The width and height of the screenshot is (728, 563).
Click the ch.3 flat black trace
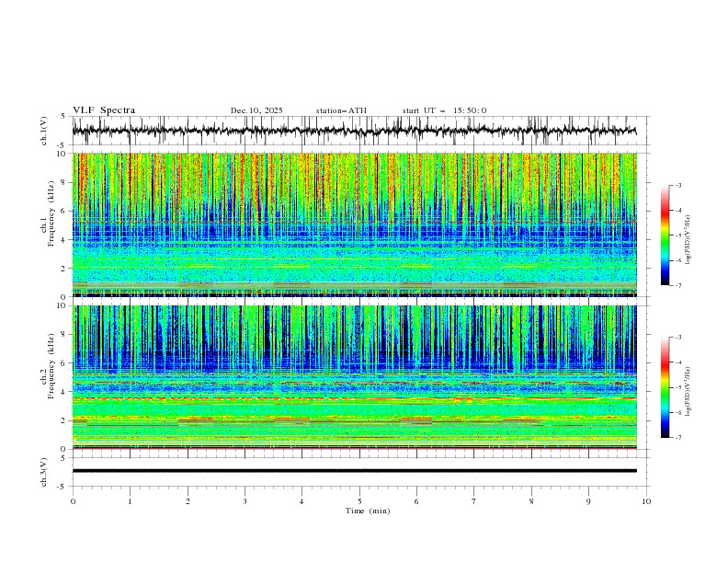354,471
